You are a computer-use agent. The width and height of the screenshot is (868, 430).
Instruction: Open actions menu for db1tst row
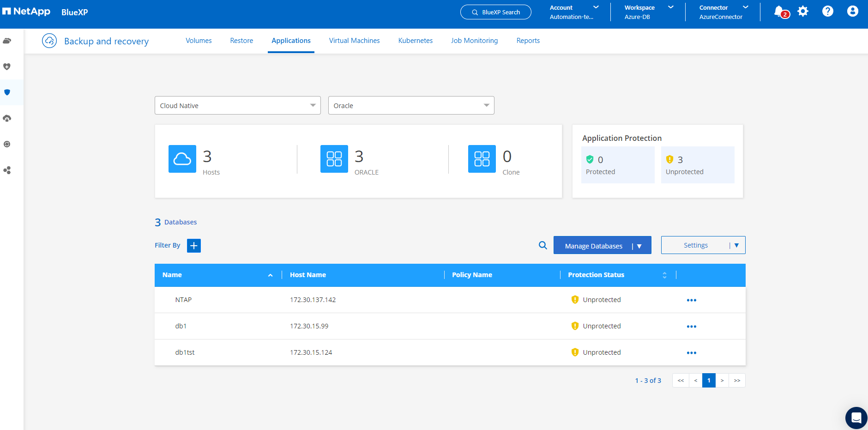(691, 353)
